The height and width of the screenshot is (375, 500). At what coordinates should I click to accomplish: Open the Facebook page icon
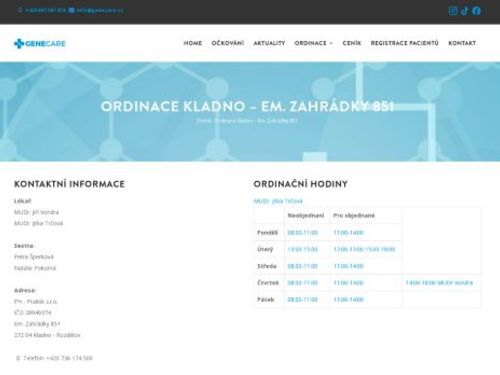(x=476, y=11)
